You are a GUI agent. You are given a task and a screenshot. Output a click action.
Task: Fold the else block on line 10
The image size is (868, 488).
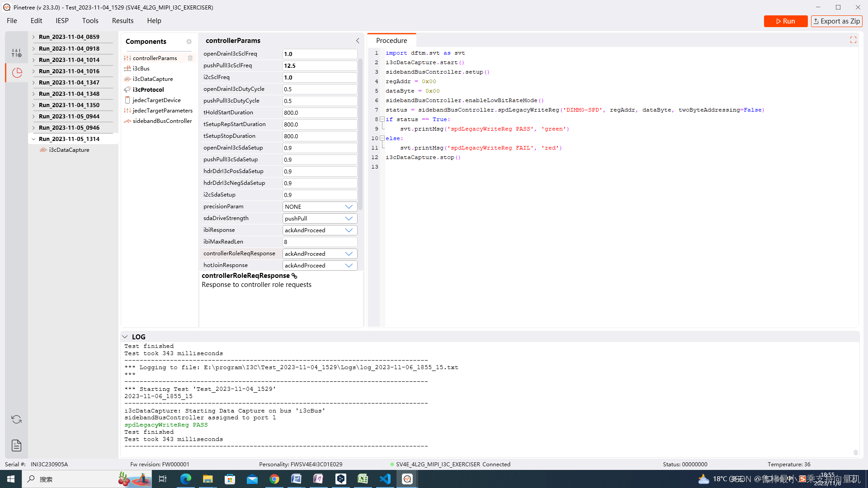click(382, 138)
